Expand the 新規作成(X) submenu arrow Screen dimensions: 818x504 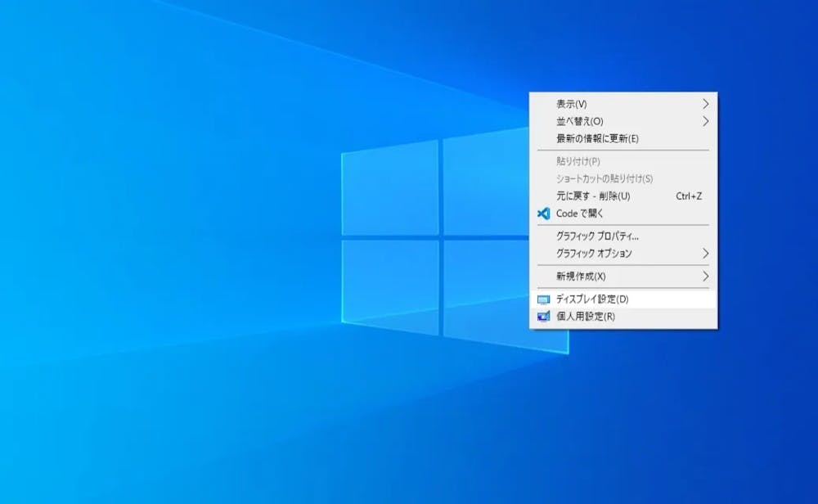(705, 276)
